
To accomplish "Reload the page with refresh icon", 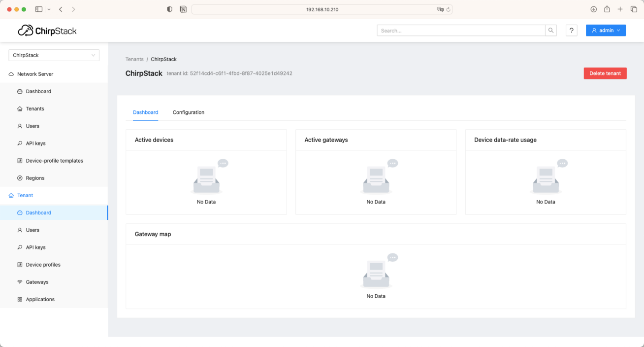I will pyautogui.click(x=448, y=9).
